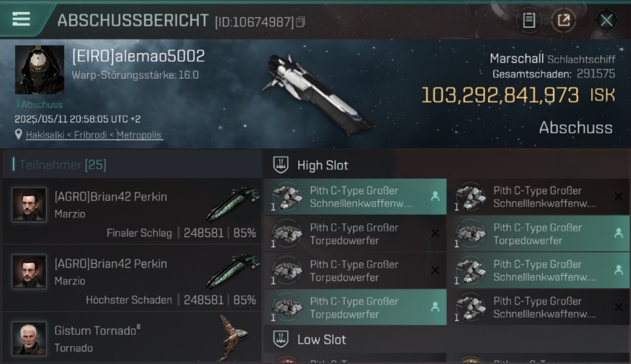Select the Teilnehmer [25] tab
Viewport: 631px width, 364px height.
63,165
